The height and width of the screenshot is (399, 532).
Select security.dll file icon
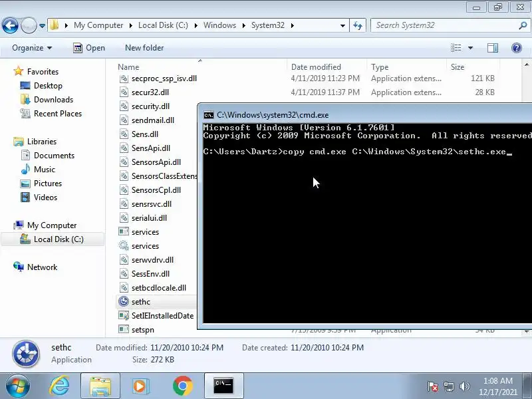tap(124, 106)
